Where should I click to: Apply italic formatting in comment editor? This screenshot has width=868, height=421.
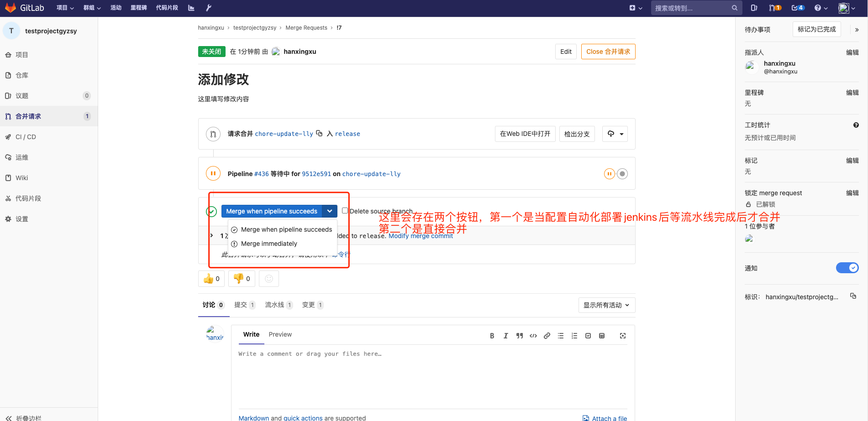tap(506, 336)
